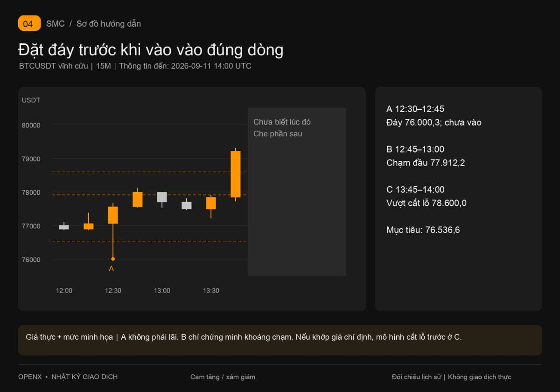Click the 13:30 time axis label
560x392 pixels.
(x=211, y=290)
